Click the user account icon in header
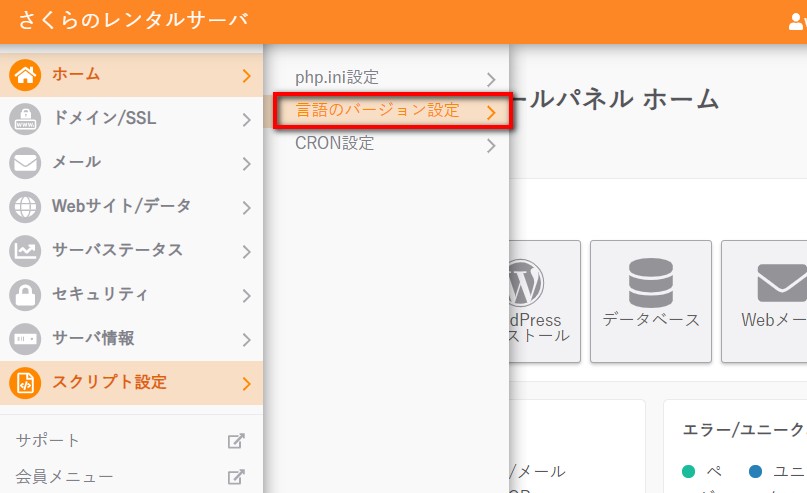 click(x=797, y=22)
